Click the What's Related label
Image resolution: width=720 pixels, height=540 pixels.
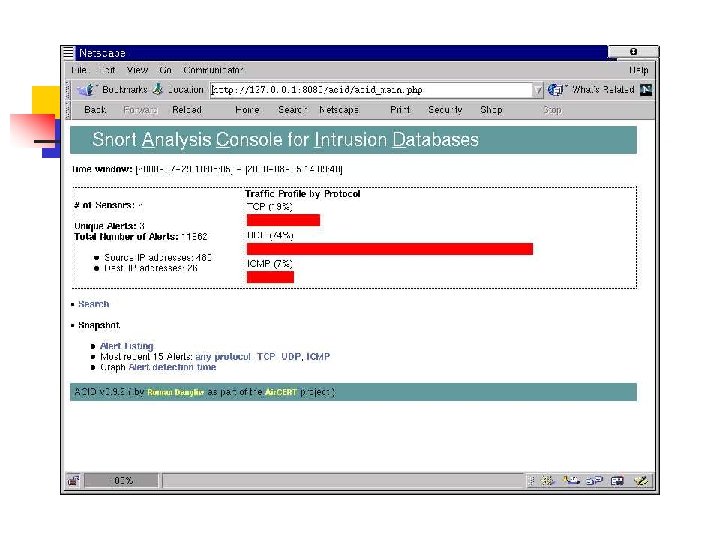click(603, 90)
